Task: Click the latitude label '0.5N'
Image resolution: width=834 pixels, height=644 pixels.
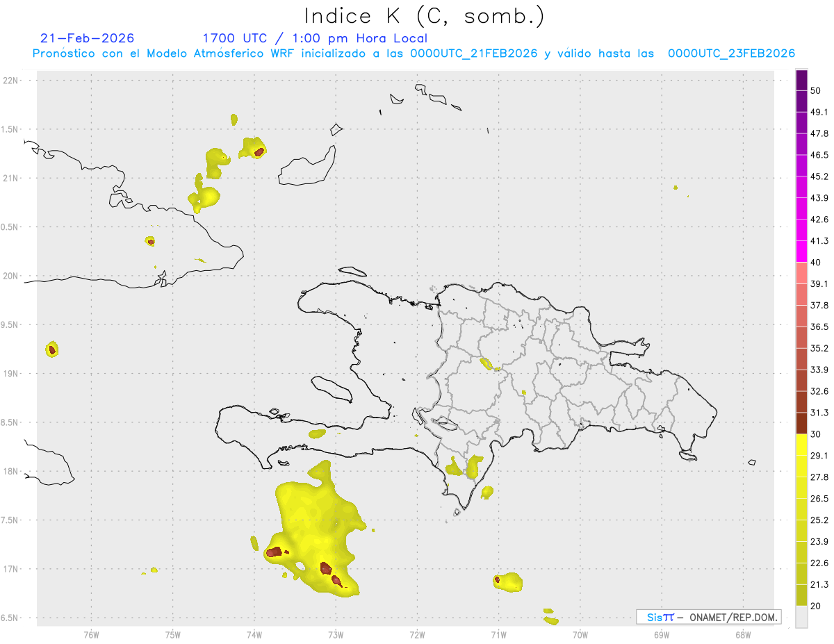Action: click(10, 227)
